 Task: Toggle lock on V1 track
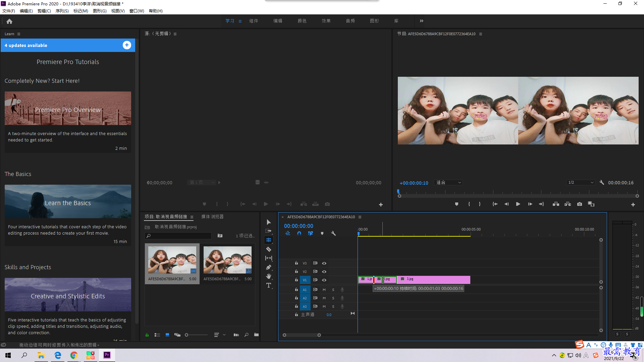click(x=296, y=280)
